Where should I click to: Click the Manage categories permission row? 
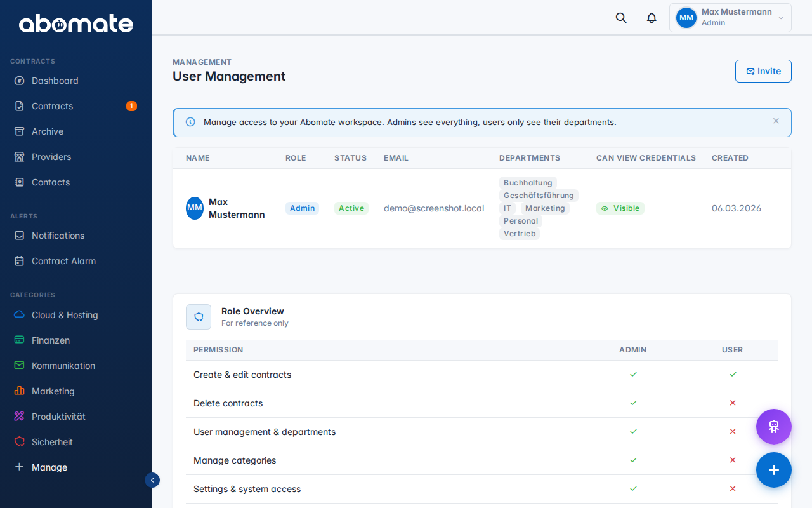(482, 460)
